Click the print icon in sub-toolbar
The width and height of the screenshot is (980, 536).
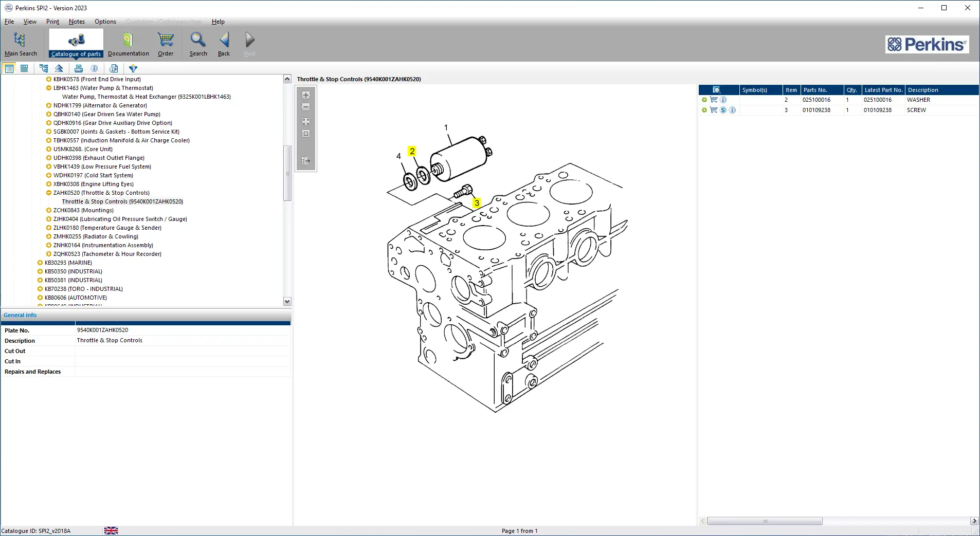[79, 68]
